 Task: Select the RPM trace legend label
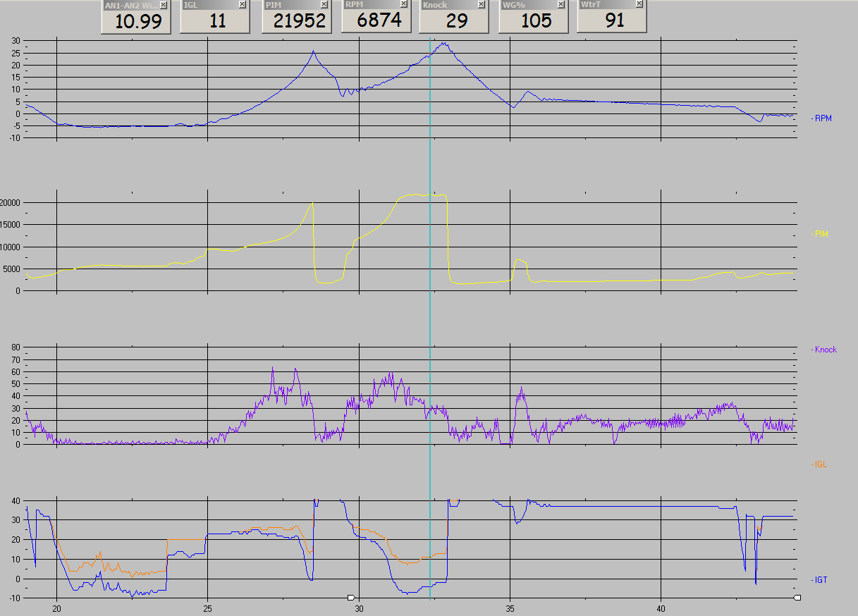(822, 118)
